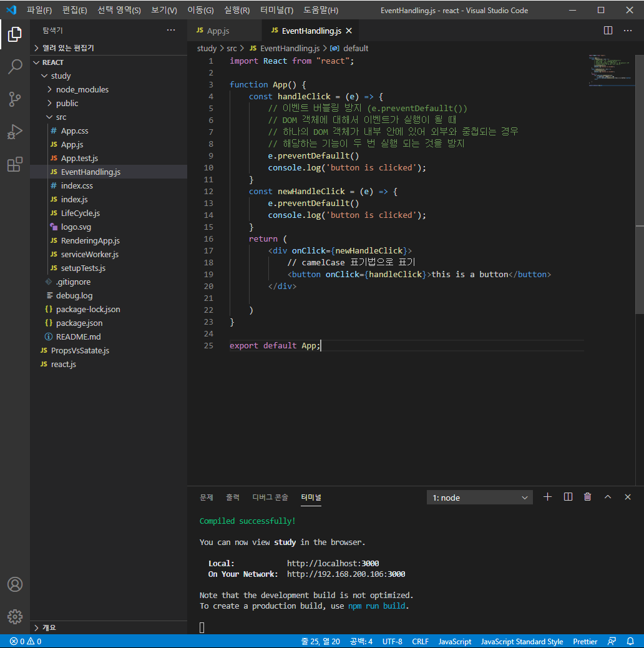
Task: Open the Search view in activity bar
Action: tap(15, 67)
